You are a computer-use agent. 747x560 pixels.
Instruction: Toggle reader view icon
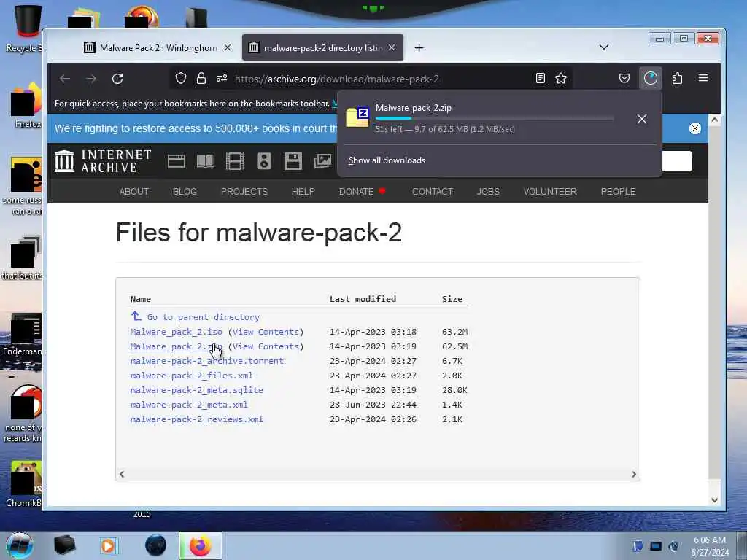pos(541,79)
